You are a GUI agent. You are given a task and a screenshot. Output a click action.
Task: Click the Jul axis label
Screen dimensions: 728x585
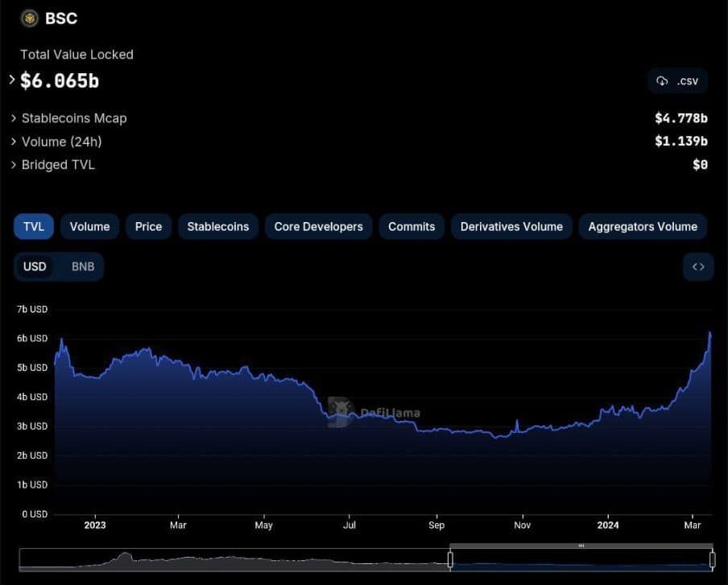click(x=350, y=525)
